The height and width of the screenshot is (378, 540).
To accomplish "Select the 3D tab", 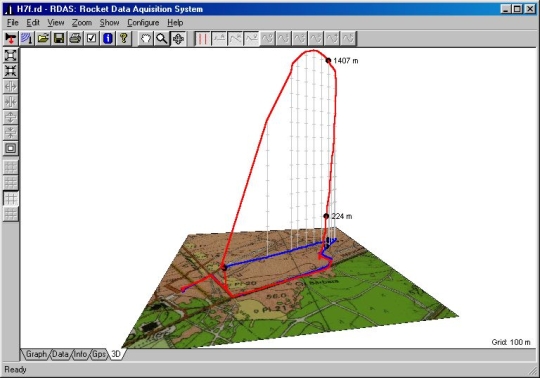I will pyautogui.click(x=116, y=354).
